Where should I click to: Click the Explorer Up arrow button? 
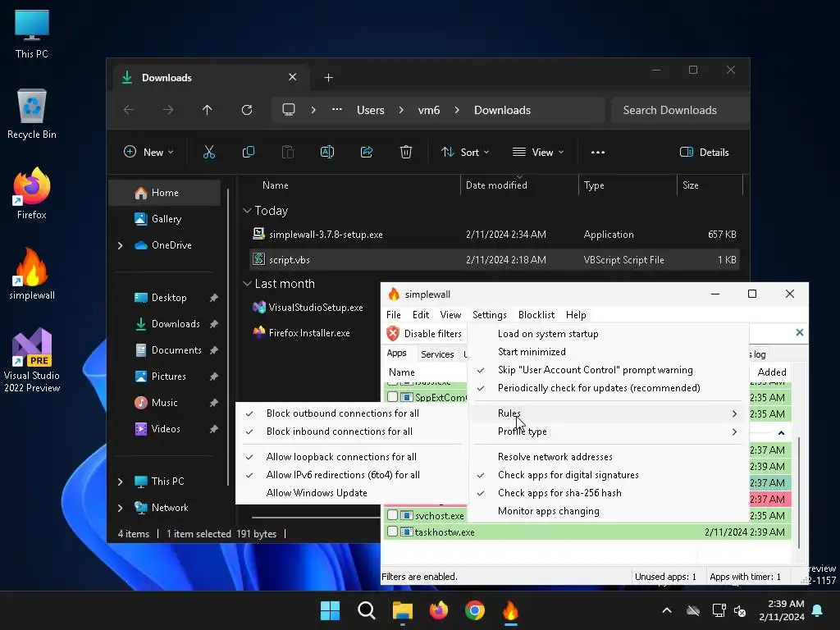click(208, 110)
